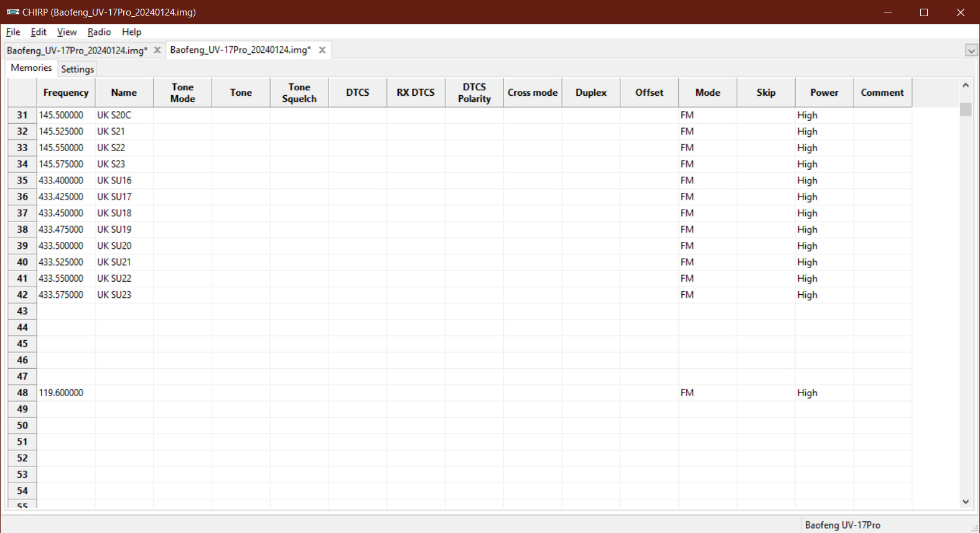Screen dimensions: 980x533
Task: Click the Comment column header
Action: pos(882,93)
